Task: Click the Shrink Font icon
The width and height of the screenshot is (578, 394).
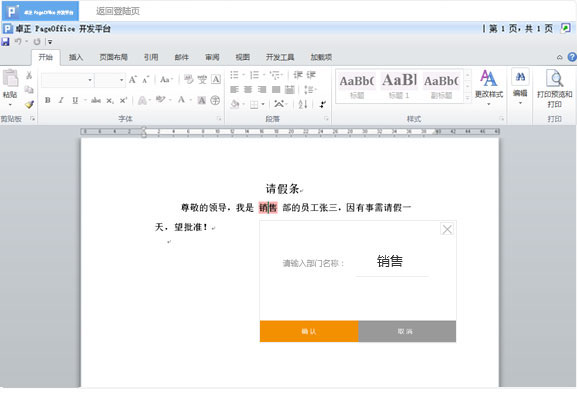Action: [146, 80]
